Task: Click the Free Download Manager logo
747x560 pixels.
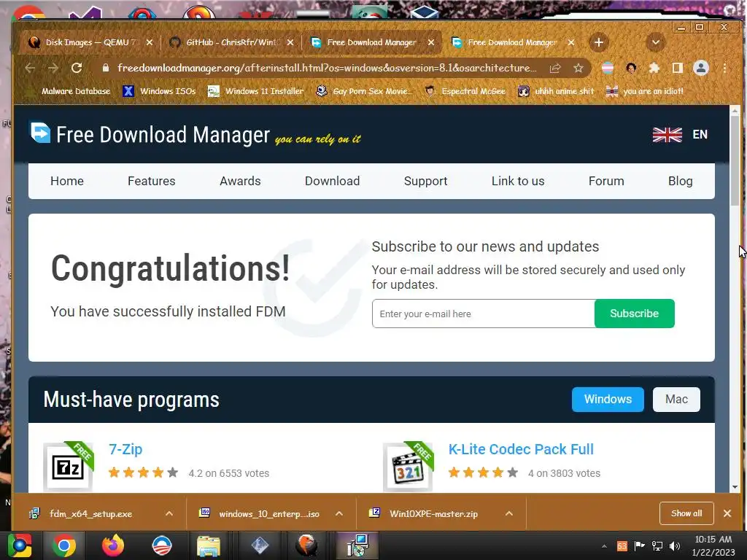Action: click(x=150, y=134)
